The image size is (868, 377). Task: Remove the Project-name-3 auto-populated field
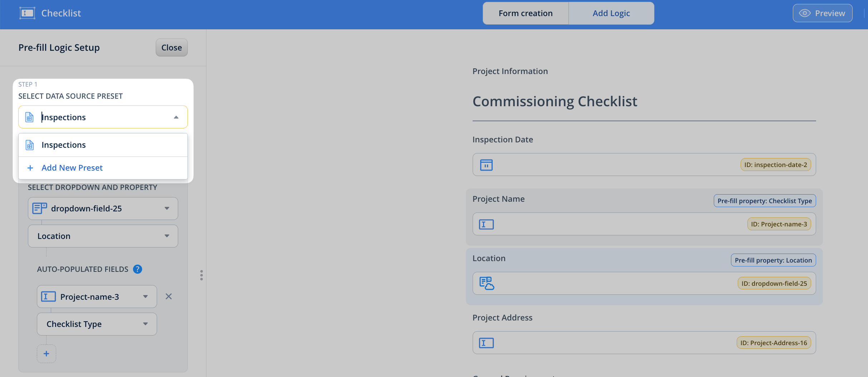click(x=169, y=297)
